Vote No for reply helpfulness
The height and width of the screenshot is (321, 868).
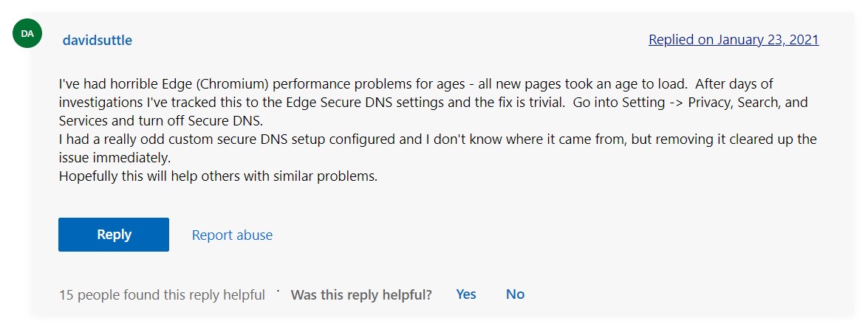click(x=515, y=294)
